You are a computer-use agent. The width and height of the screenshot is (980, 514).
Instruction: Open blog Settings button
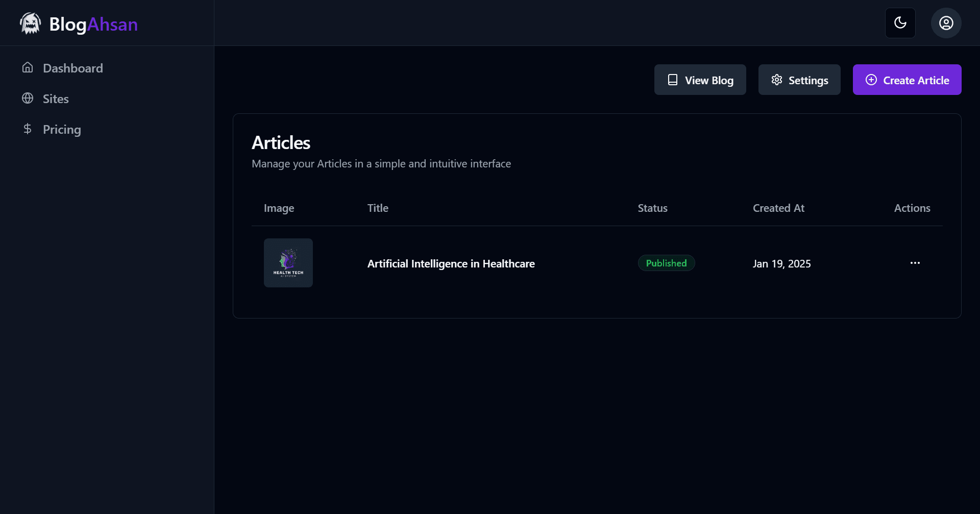coord(799,80)
